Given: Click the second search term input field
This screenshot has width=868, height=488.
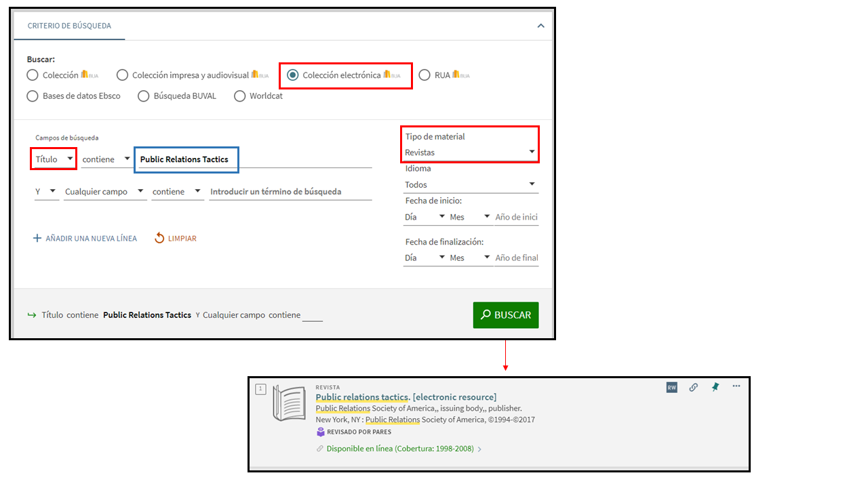Looking at the screenshot, I should coord(290,192).
